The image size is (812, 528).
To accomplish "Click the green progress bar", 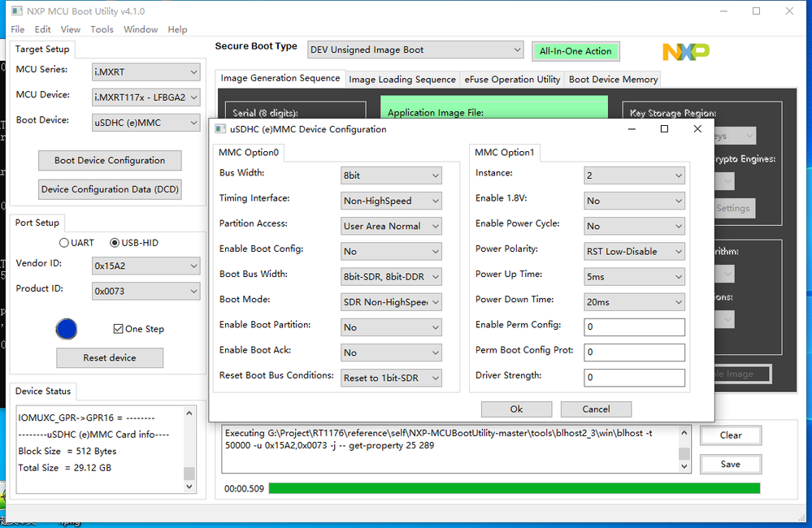I will pyautogui.click(x=515, y=488).
